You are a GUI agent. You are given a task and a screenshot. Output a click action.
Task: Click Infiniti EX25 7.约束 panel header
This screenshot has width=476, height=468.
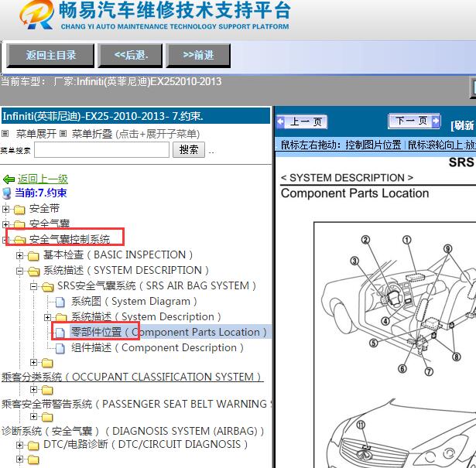tap(135, 116)
